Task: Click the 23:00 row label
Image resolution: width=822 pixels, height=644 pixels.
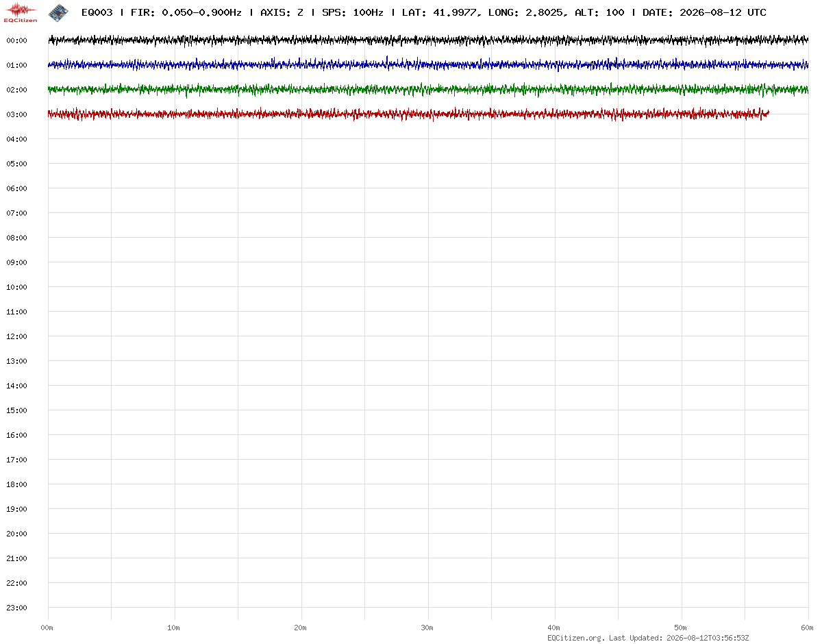Action: [x=16, y=608]
